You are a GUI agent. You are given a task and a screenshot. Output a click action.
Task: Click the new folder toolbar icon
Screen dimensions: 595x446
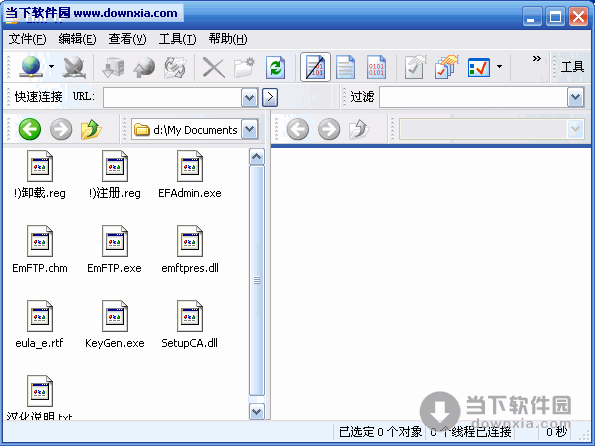click(244, 68)
